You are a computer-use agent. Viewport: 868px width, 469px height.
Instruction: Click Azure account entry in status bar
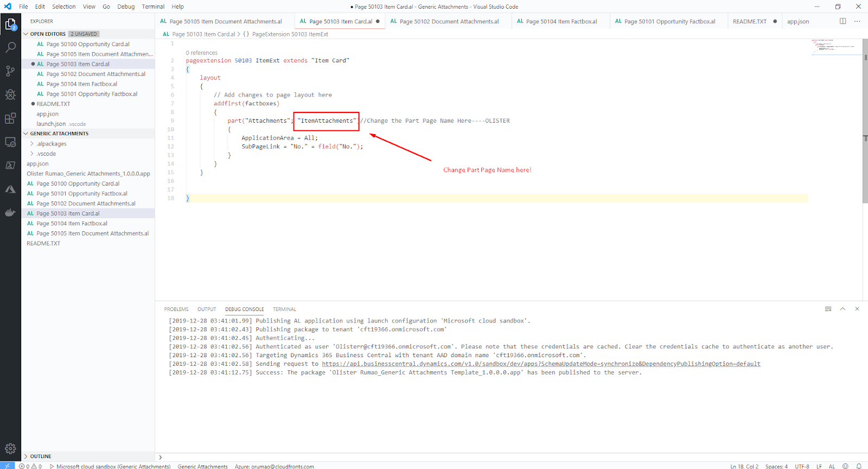click(x=275, y=466)
